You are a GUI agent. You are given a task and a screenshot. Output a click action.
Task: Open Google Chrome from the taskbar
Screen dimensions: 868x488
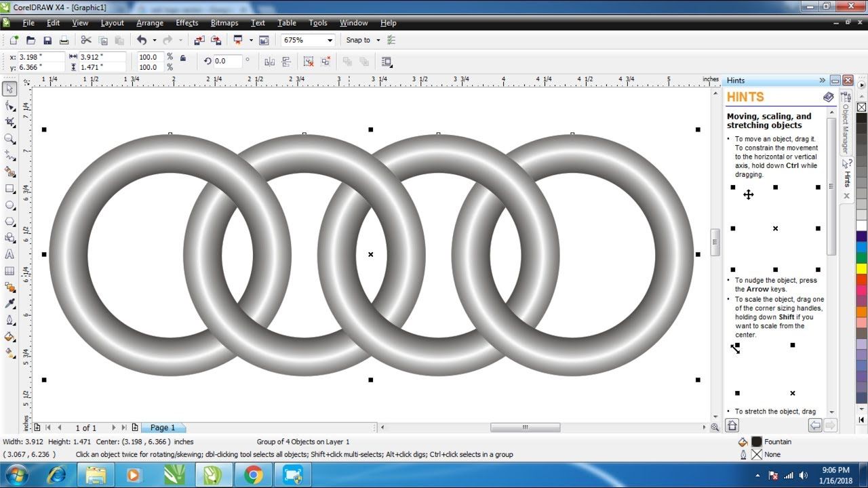pyautogui.click(x=254, y=475)
